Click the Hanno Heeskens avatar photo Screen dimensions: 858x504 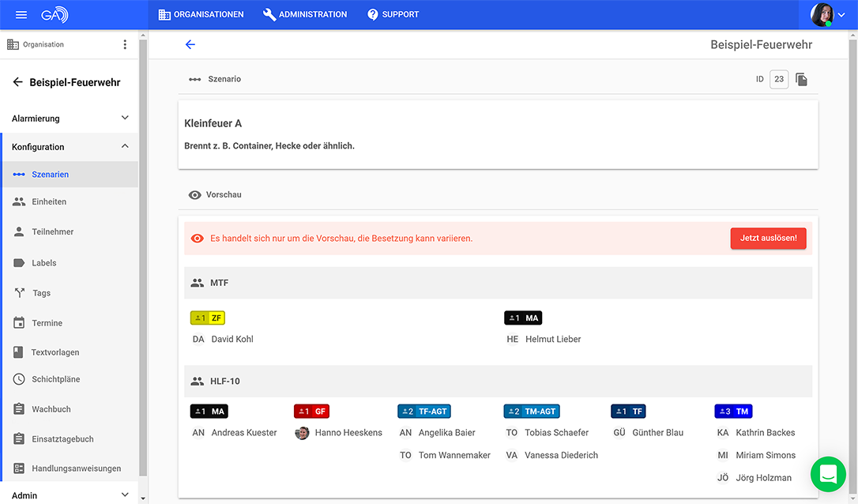pos(302,433)
